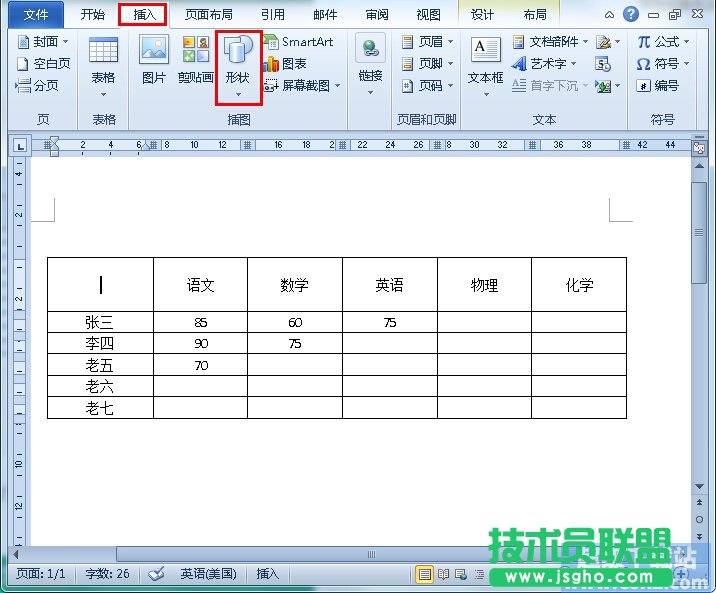
Task: Toggle the ruler button above vertical scrollbar
Action: coord(699,147)
